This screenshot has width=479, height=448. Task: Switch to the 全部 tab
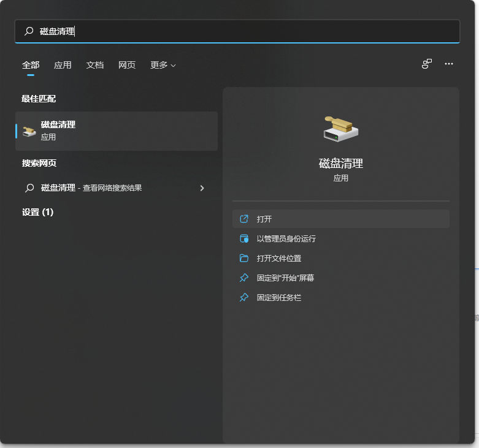pyautogui.click(x=31, y=65)
